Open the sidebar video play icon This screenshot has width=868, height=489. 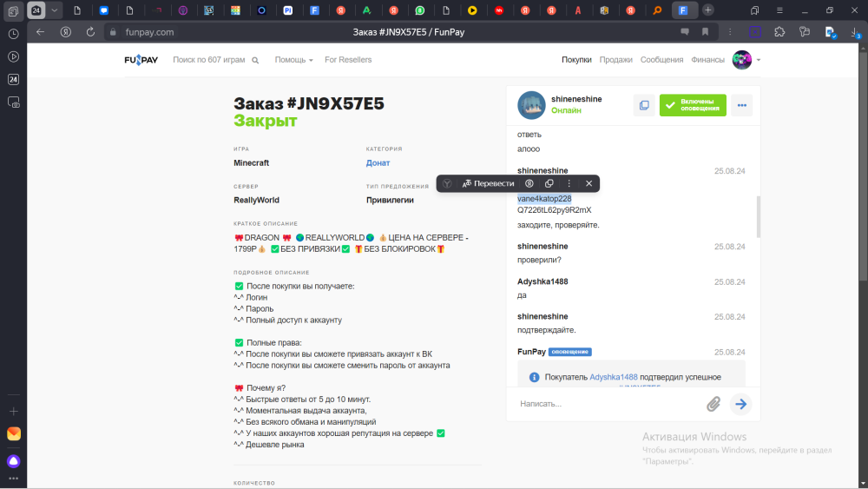[13, 56]
